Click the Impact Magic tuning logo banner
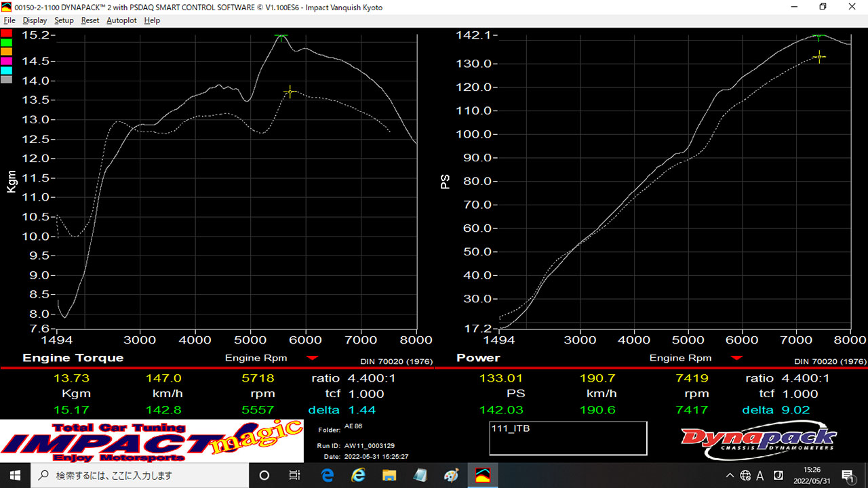This screenshot has height=488, width=868. coord(152,441)
